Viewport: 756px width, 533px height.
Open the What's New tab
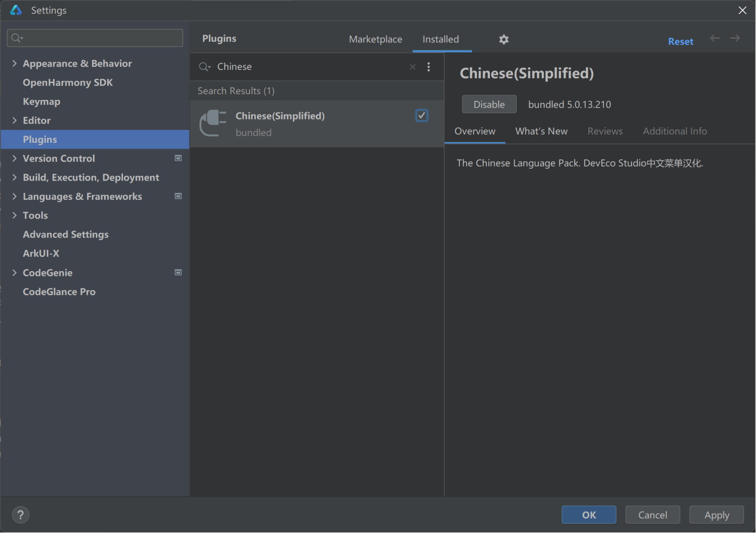541,131
